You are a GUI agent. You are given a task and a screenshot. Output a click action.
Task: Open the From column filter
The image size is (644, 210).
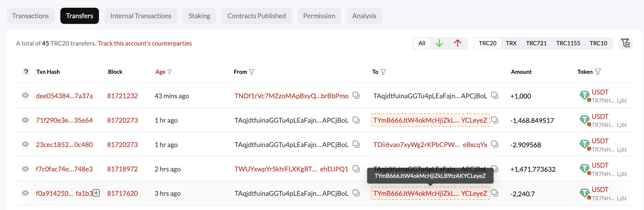point(252,72)
